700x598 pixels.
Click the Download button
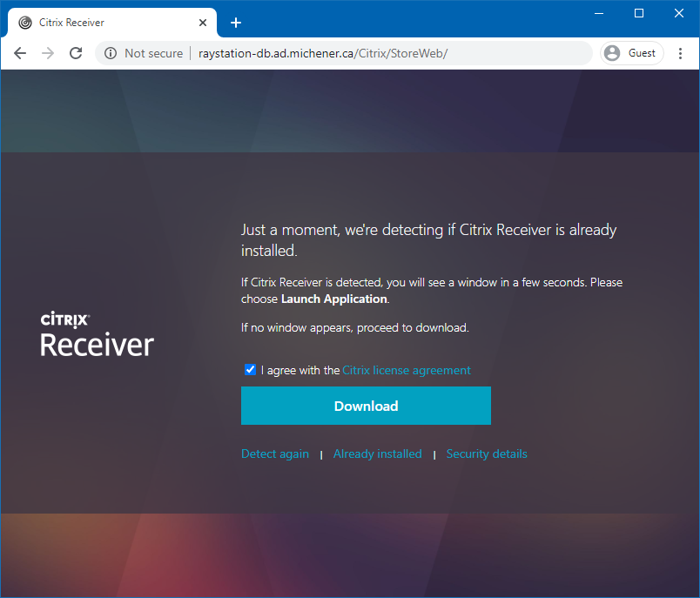pyautogui.click(x=366, y=406)
